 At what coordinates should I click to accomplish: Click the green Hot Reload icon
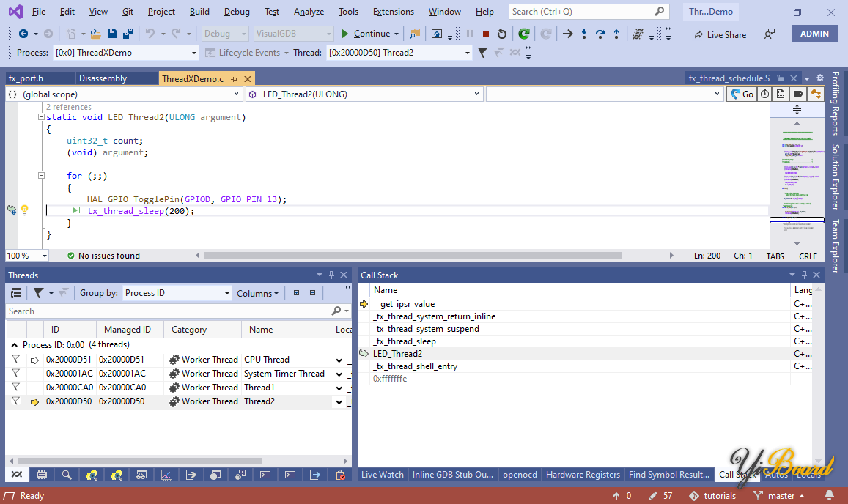pyautogui.click(x=523, y=34)
